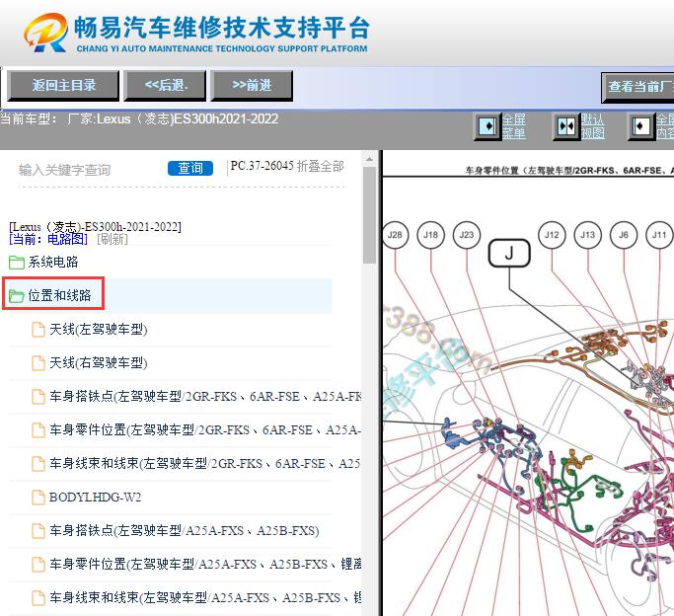Viewport: 674px width, 616px height.
Task: Click connector label J6 in diagram
Action: [624, 235]
